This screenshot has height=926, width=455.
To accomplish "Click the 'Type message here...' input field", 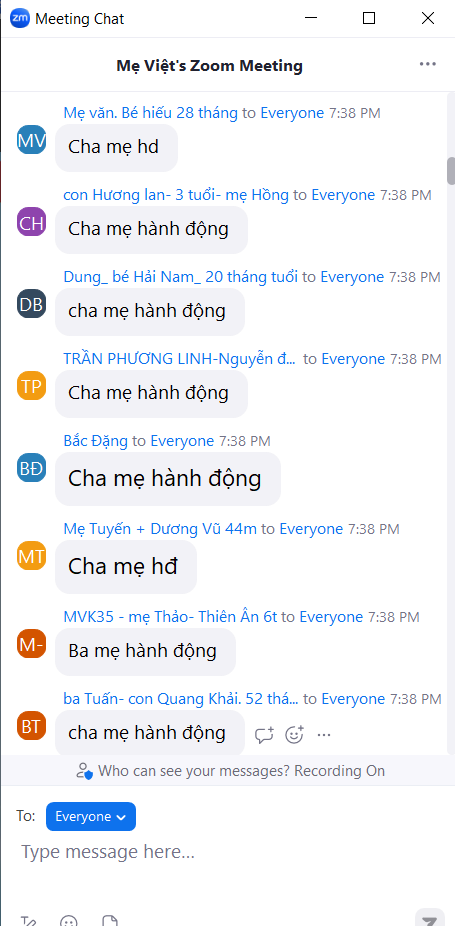I will pos(228,852).
